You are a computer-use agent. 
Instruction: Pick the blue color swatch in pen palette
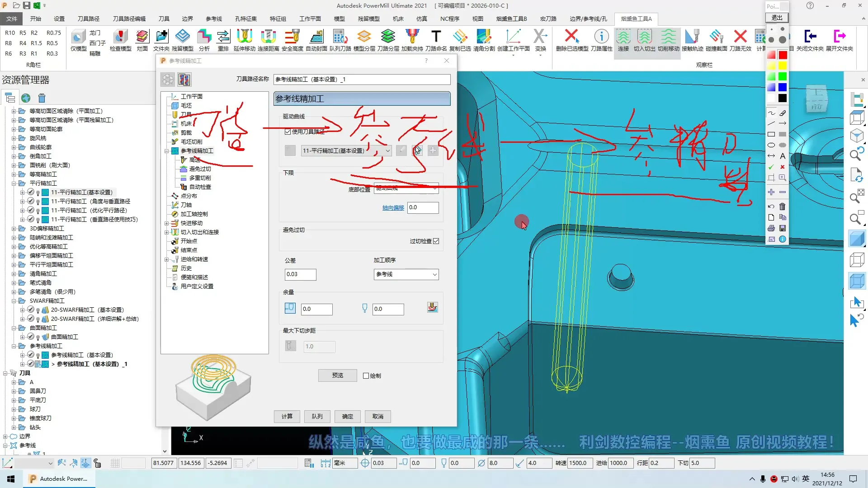click(783, 87)
